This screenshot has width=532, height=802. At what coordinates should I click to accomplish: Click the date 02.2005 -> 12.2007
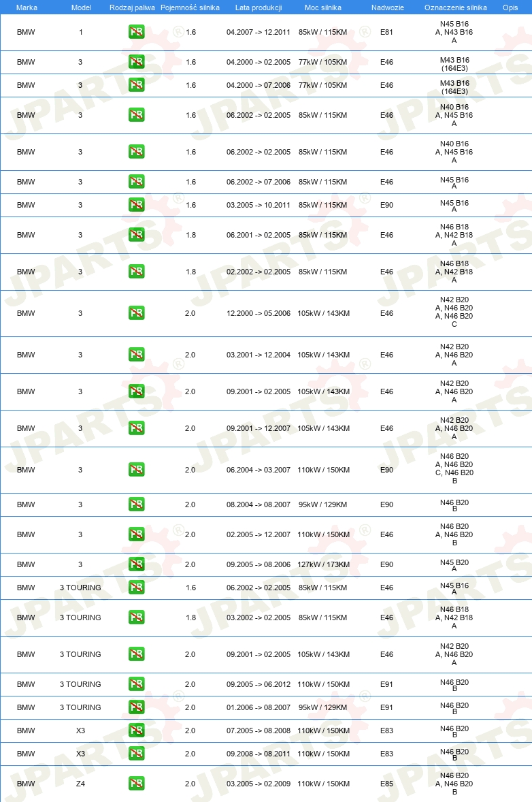tap(259, 534)
